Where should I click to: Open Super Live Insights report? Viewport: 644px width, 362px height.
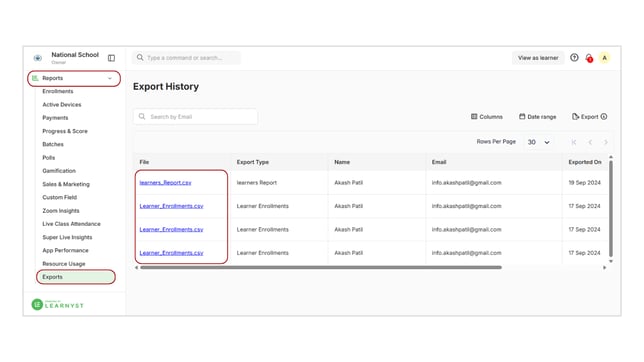67,237
